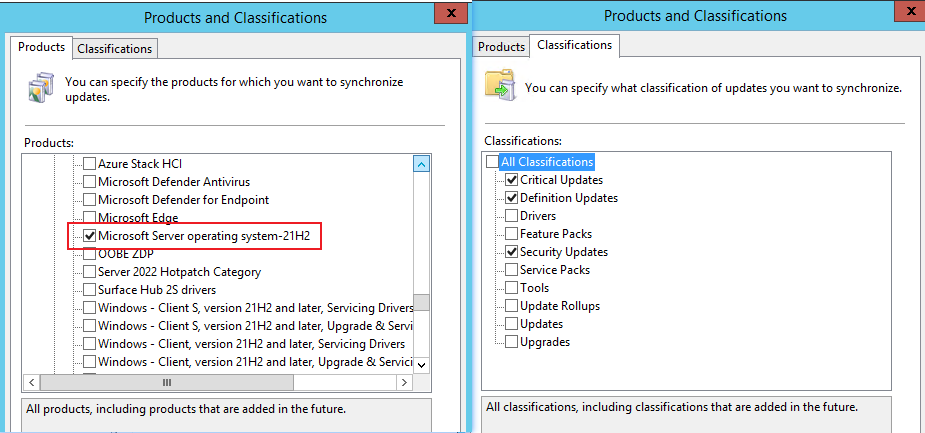Click the horizontal scrollbar thumb
Image resolution: width=925 pixels, height=433 pixels.
tap(167, 383)
